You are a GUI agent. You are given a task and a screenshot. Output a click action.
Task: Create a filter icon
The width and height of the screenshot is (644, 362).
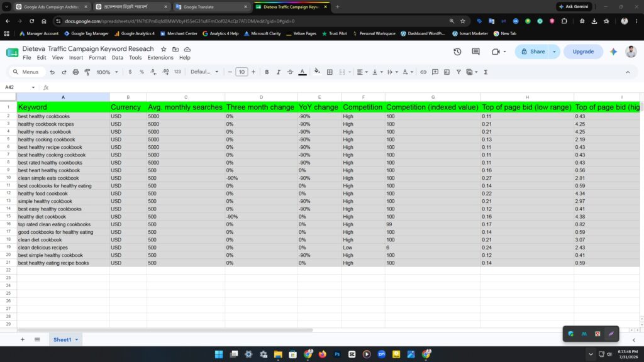point(458,72)
